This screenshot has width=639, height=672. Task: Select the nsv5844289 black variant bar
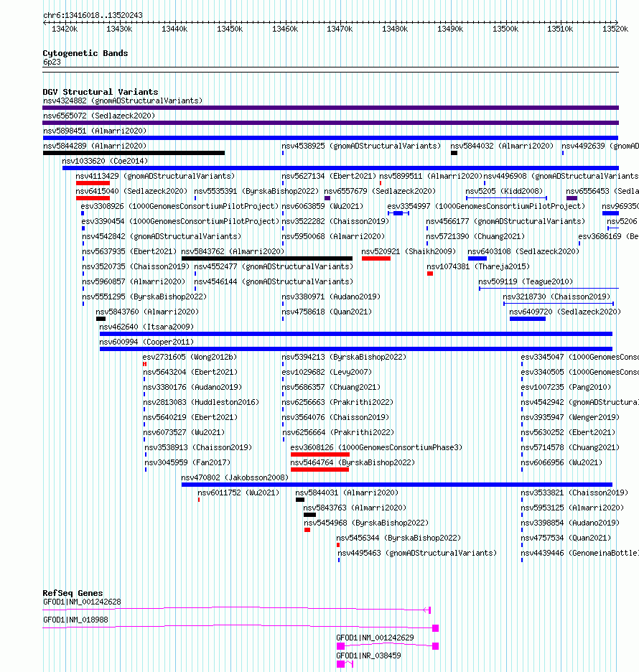(x=134, y=153)
